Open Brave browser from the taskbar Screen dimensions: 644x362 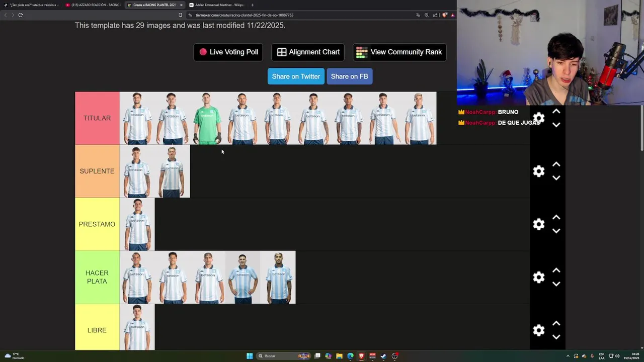(x=361, y=356)
